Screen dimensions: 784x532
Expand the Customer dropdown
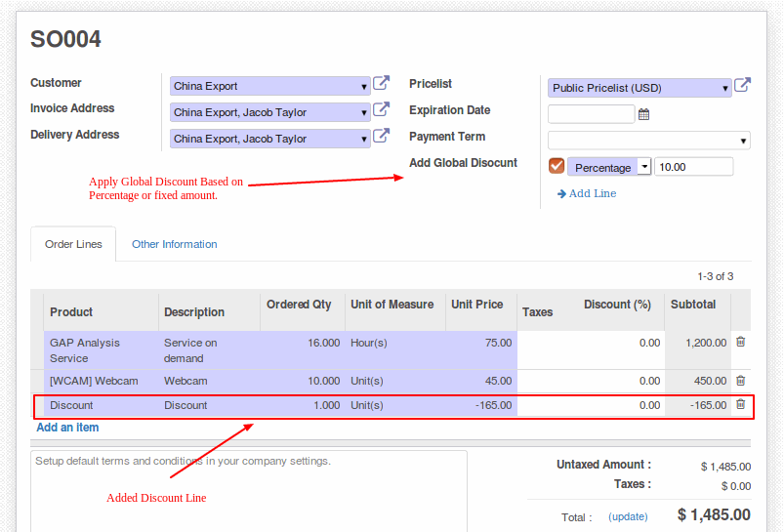click(x=363, y=87)
